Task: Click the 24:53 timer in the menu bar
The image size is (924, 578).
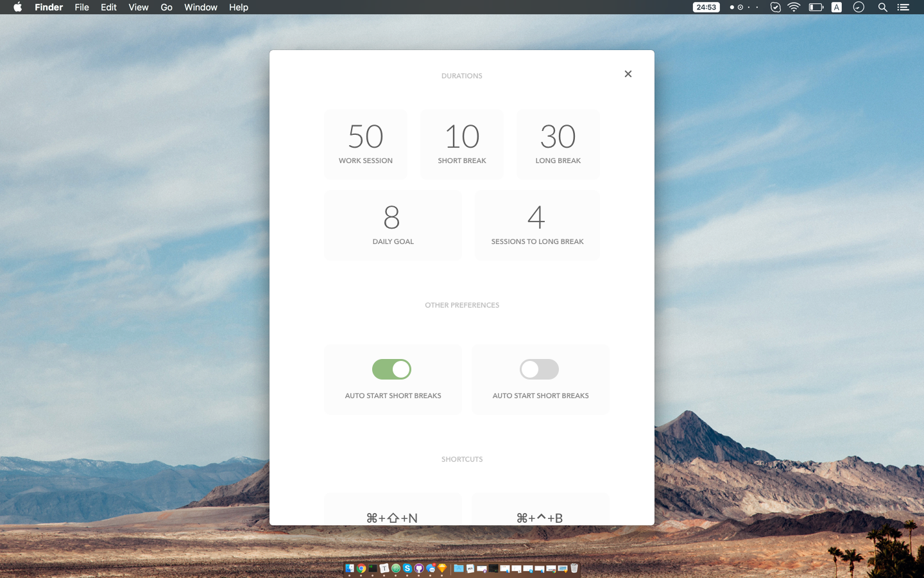Action: (706, 7)
